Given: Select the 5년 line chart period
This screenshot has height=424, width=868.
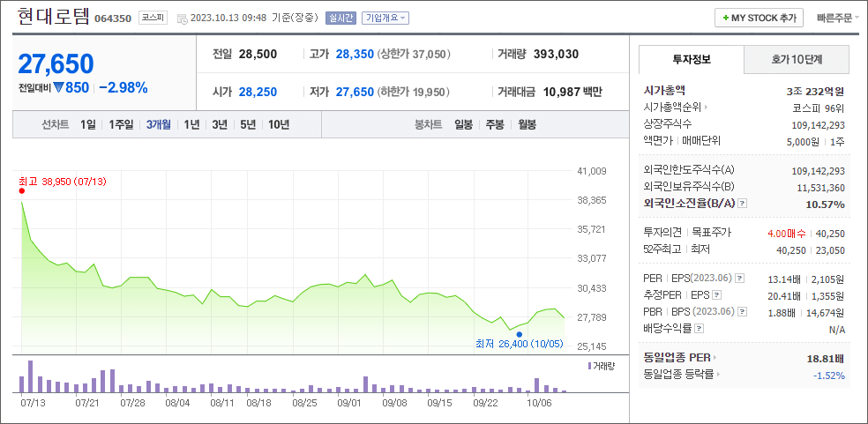Looking at the screenshot, I should 248,124.
